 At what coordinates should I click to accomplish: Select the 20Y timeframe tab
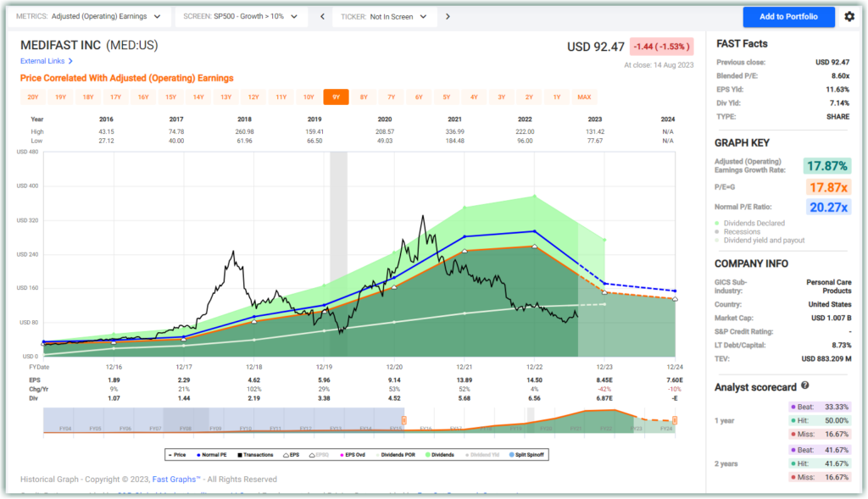[33, 97]
